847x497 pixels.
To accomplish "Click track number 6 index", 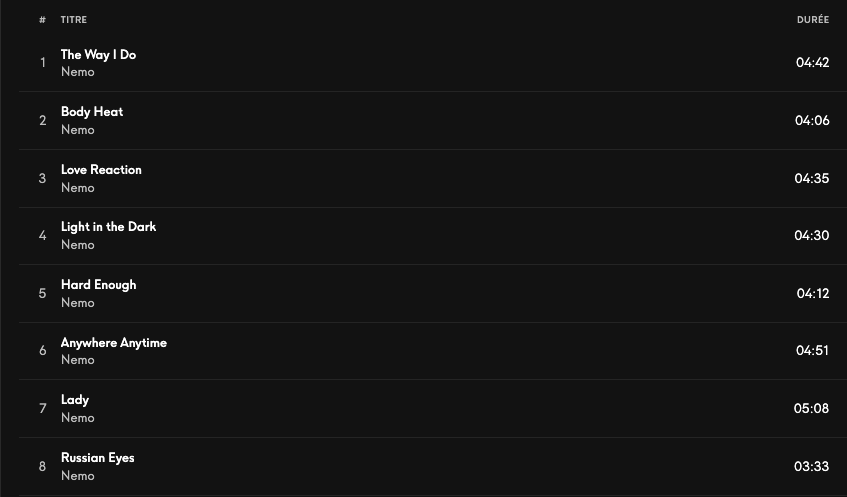I will [43, 351].
